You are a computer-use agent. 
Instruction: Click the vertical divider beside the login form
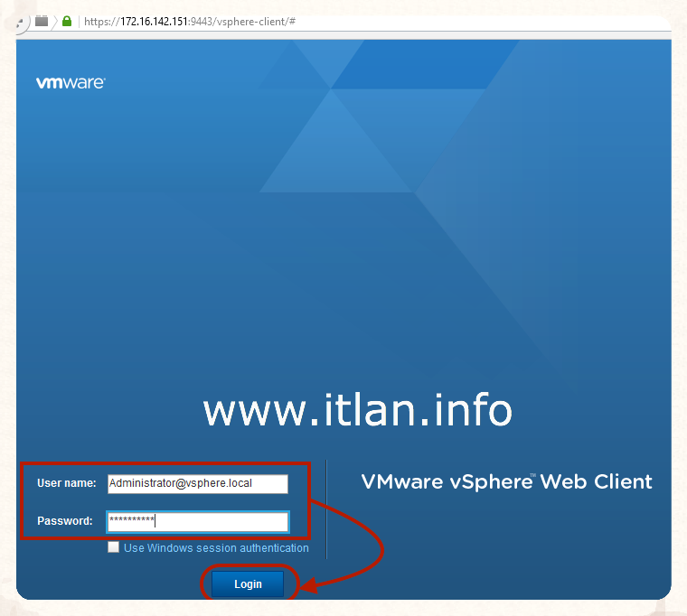(x=326, y=509)
